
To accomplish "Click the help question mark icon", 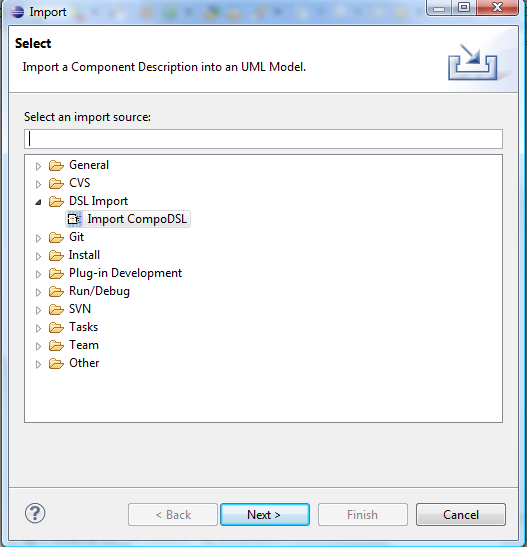I will [x=35, y=514].
